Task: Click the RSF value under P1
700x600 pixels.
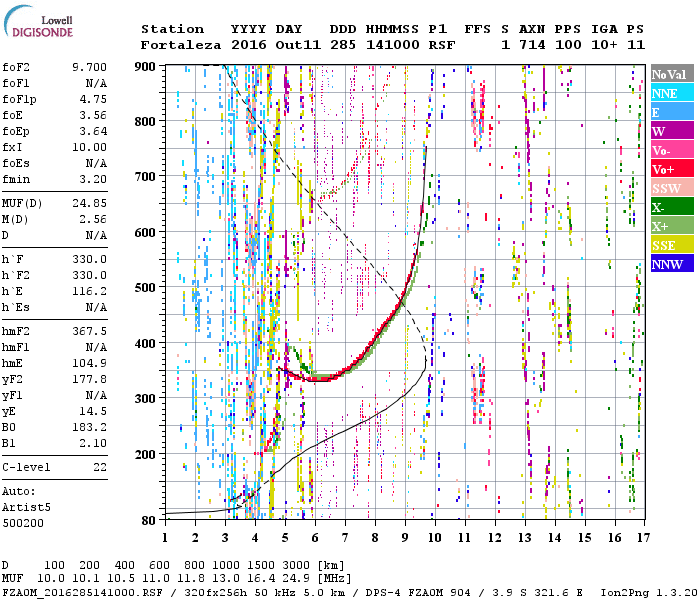Action: (442, 45)
